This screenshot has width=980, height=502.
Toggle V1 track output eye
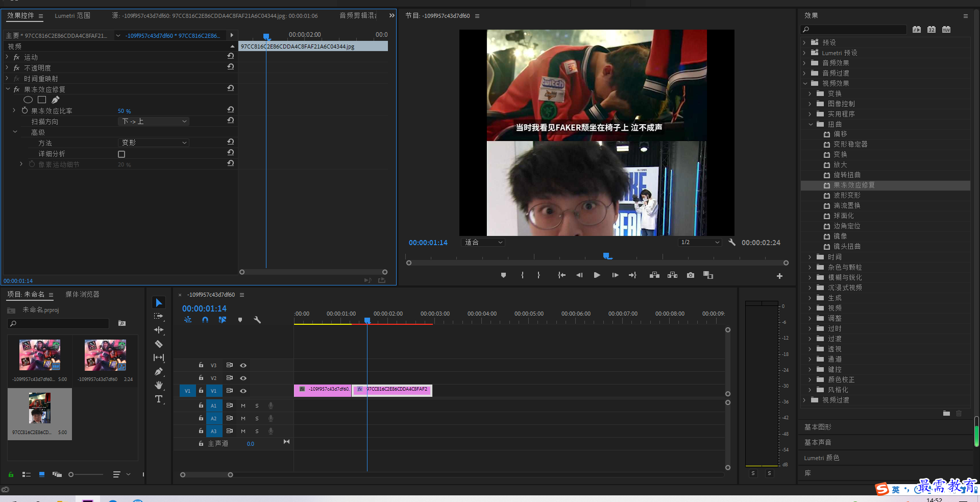(x=243, y=391)
